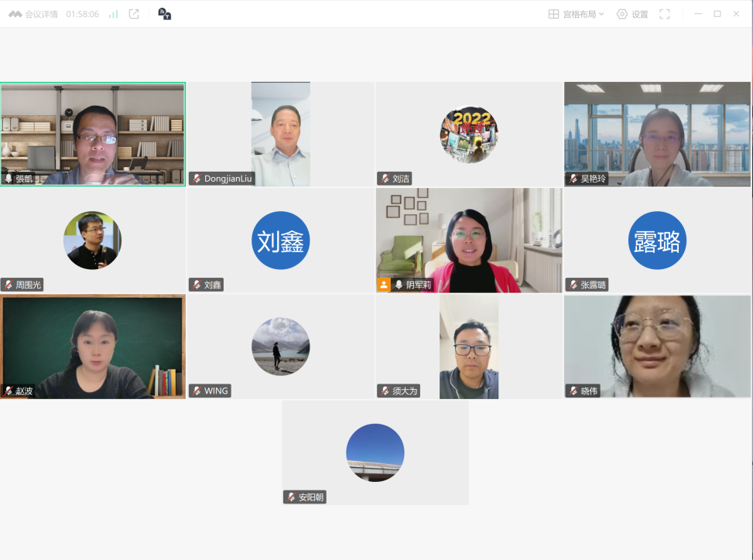Open 设置 settings
The width and height of the screenshot is (753, 560).
(632, 14)
